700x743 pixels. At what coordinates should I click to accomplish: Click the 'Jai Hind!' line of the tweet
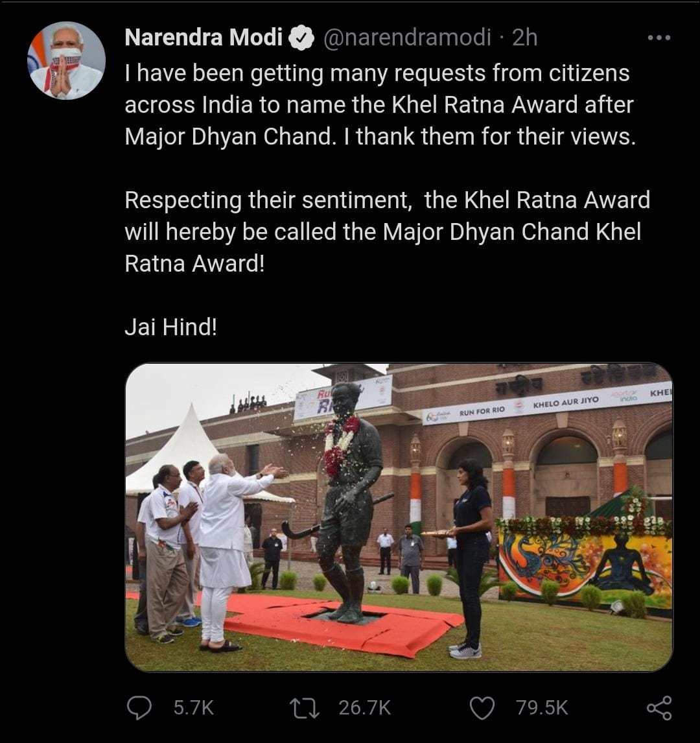(x=170, y=327)
